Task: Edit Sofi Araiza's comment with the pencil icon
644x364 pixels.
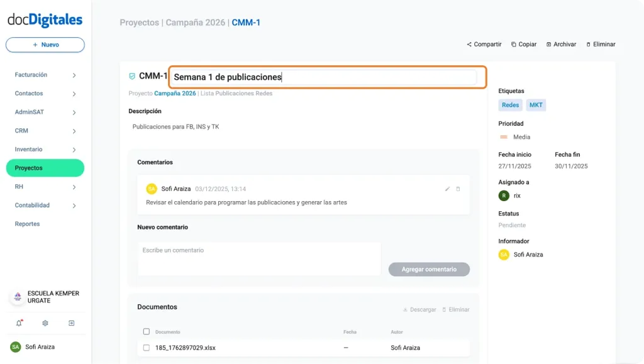Action: [447, 189]
